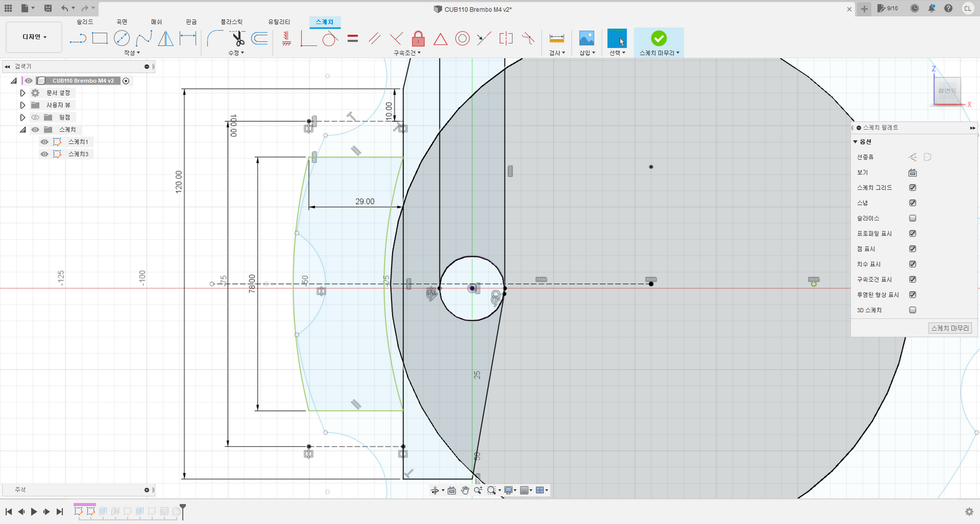Toggle the 치수 표시 checkbox
This screenshot has width=980, height=524.
[x=913, y=264]
